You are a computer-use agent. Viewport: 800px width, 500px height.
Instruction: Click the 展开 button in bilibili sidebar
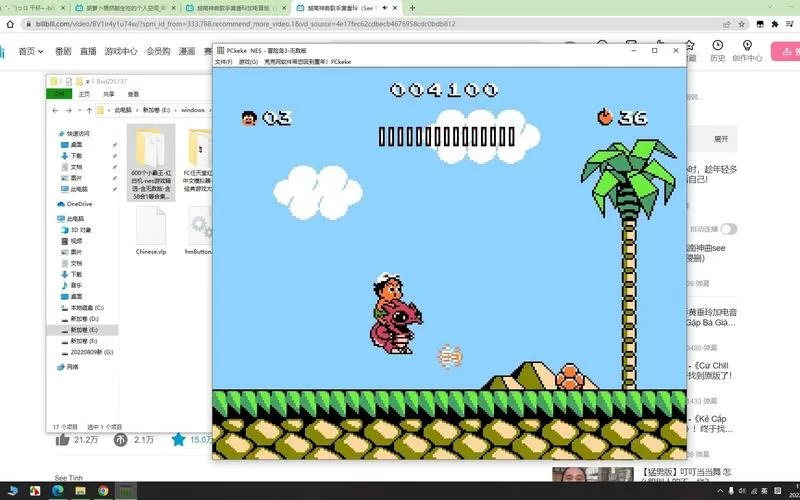click(x=721, y=139)
